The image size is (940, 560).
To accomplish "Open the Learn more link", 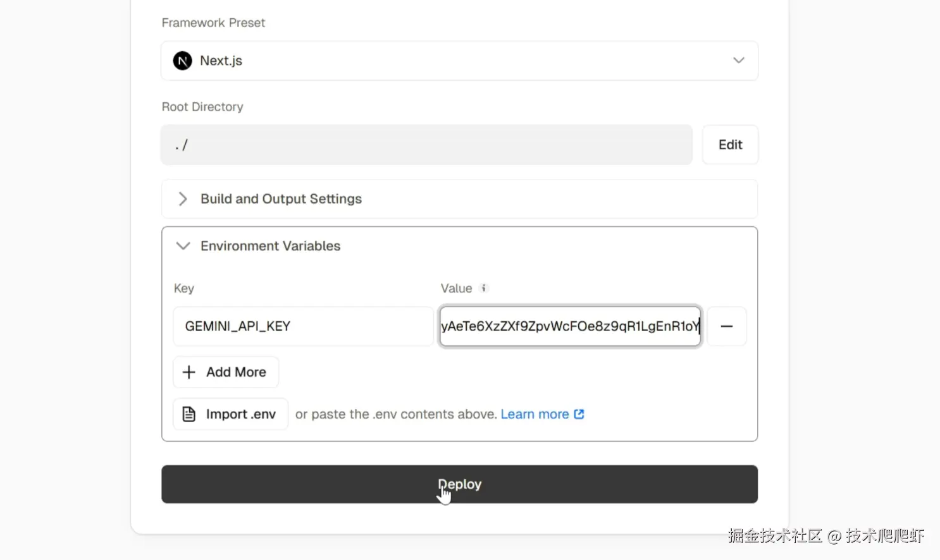I will pyautogui.click(x=535, y=414).
